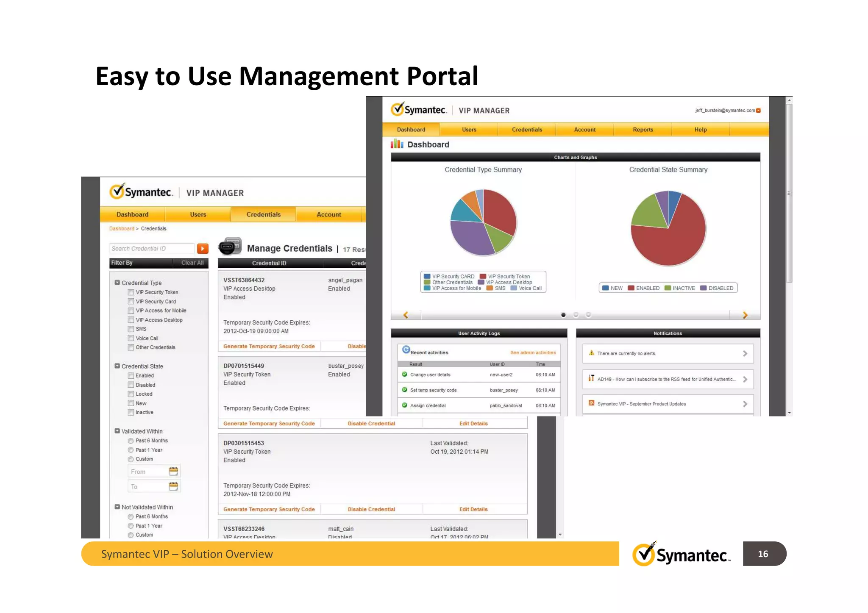Click the orange dropdown beside jeff_burstein email
Image resolution: width=868 pixels, height=613 pixels.
(759, 111)
